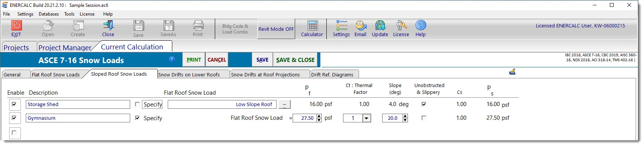Screen dimensions: 644x146
Task: Click the Close calculation toolbar icon
Action: coord(108,25)
